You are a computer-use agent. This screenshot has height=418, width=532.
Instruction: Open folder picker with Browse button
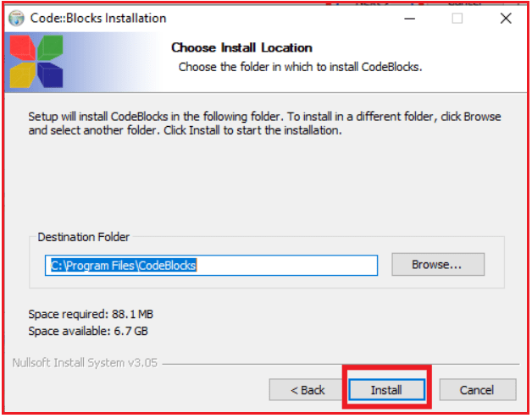tap(438, 265)
